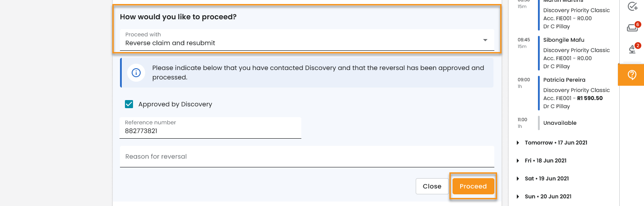
Task: Click the Close button
Action: click(432, 186)
